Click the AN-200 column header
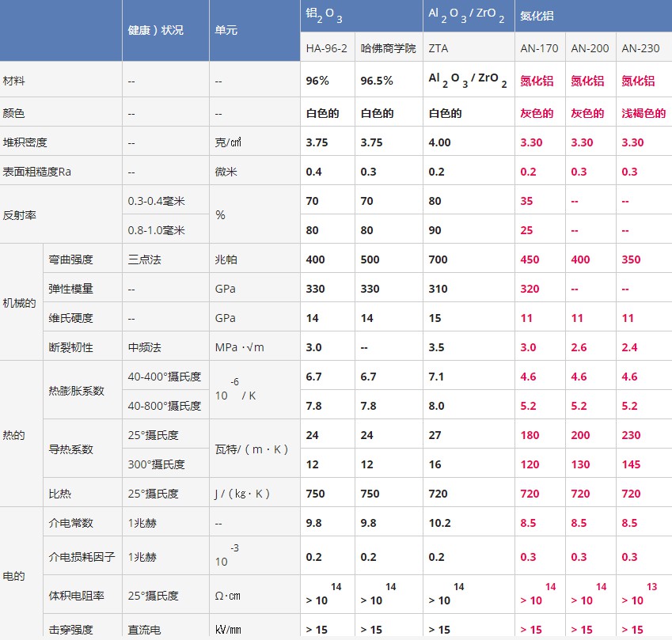 click(590, 48)
